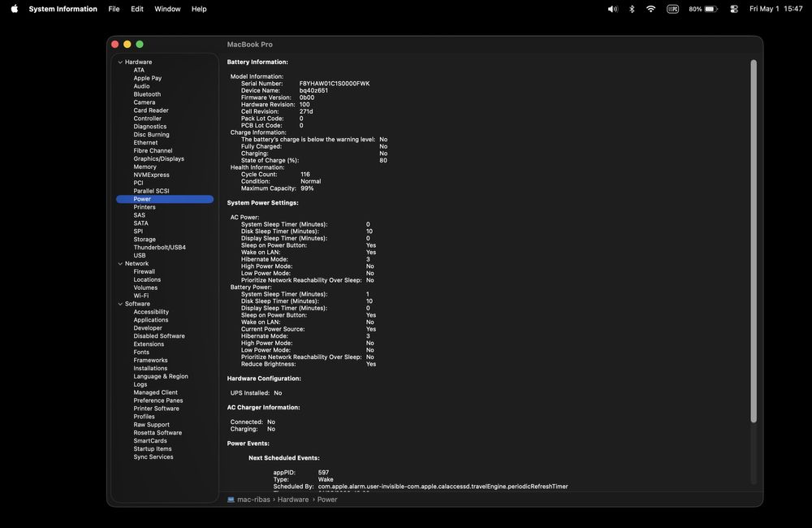The image size is (812, 528).
Task: Select Fibre Channel in the sidebar
Action: [153, 151]
